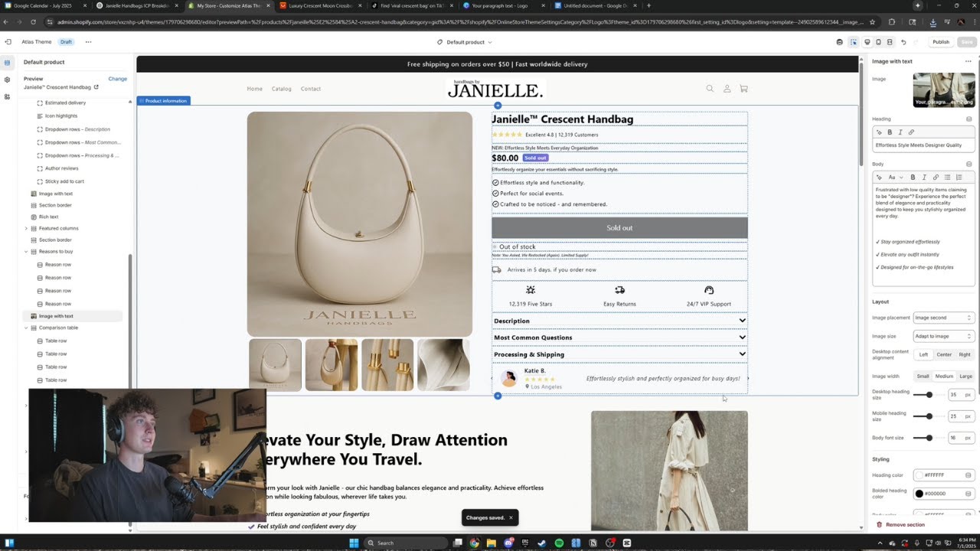Open the Atlas Theme three-dot menu
Image resolution: width=980 pixels, height=551 pixels.
pyautogui.click(x=88, y=42)
